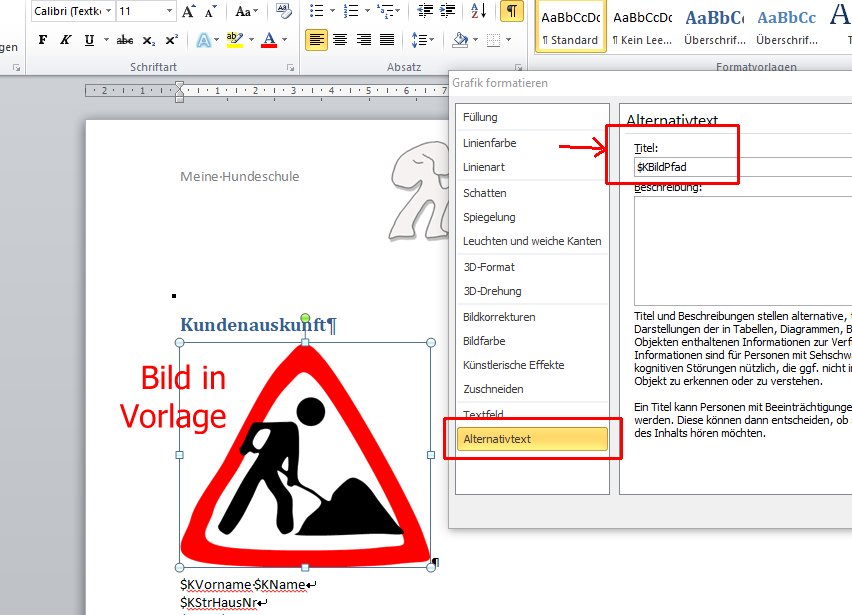Expand the line spacing dropdown
Viewport: 852px width, 615px height.
[x=425, y=40]
